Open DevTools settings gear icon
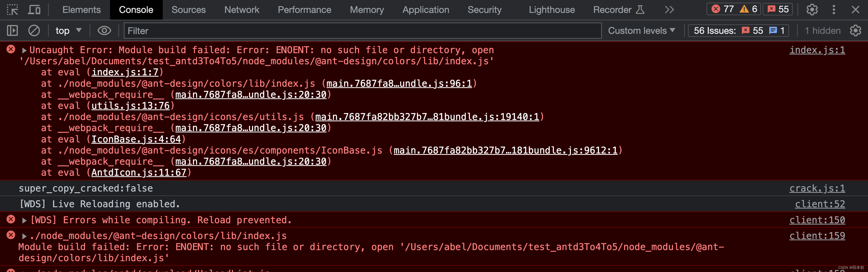This screenshot has height=272, width=868. point(812,10)
